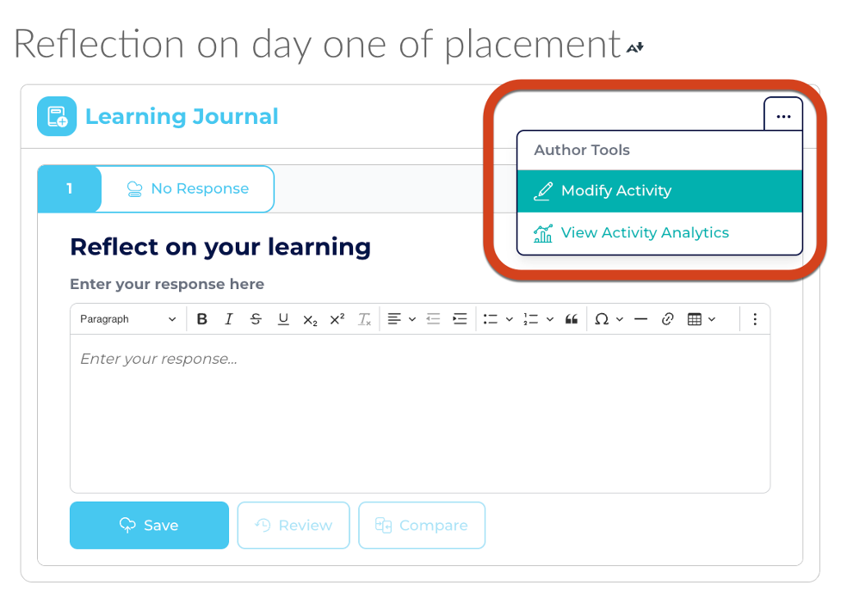Apply italic formatting button
This screenshot has width=847, height=616.
[228, 319]
